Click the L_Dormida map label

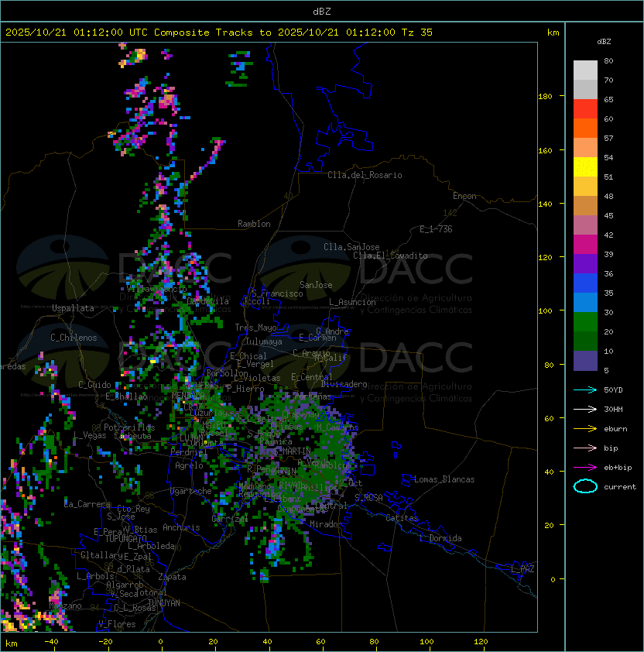point(440,538)
